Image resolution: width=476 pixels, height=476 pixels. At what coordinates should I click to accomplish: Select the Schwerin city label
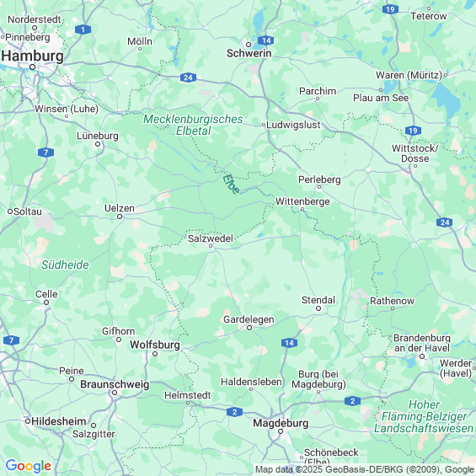[249, 53]
